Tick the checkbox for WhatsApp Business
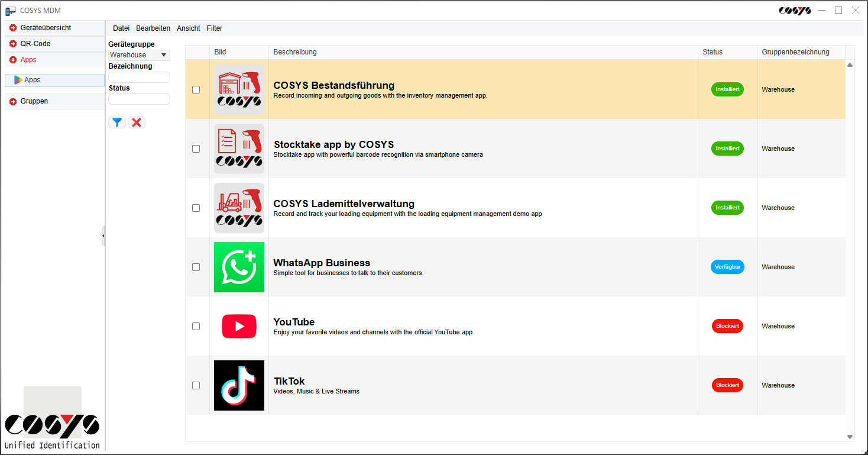 click(x=196, y=267)
